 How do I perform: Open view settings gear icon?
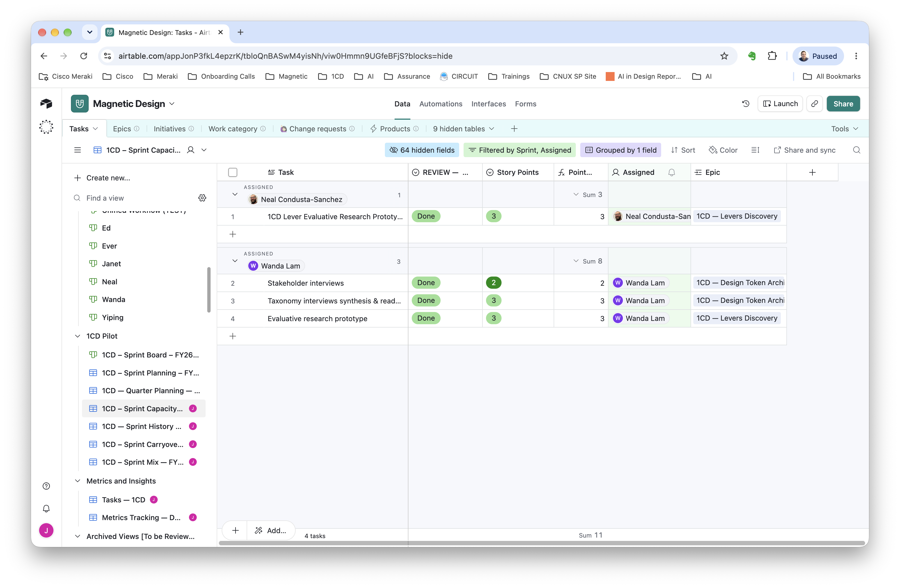202,198
